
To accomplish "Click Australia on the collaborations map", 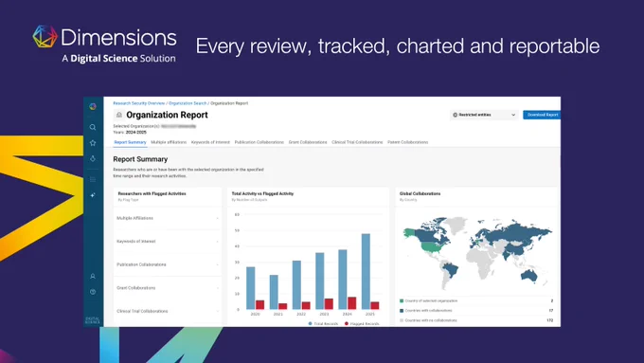I will pos(529,276).
